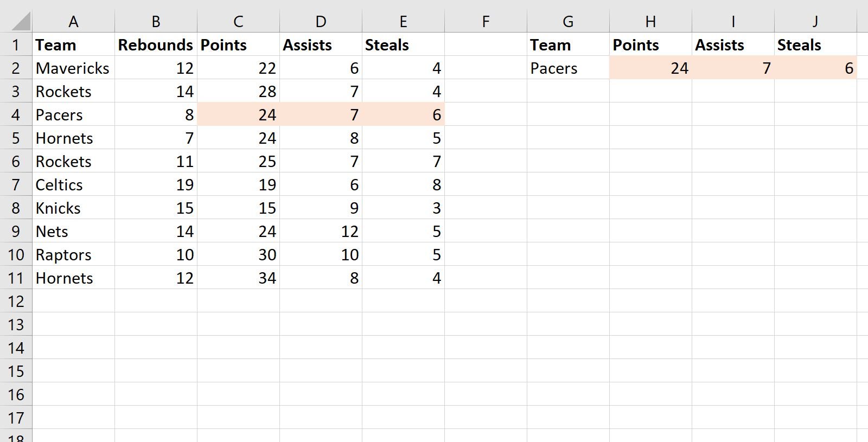This screenshot has height=442, width=868.
Task: Select column A header
Action: coord(73,22)
